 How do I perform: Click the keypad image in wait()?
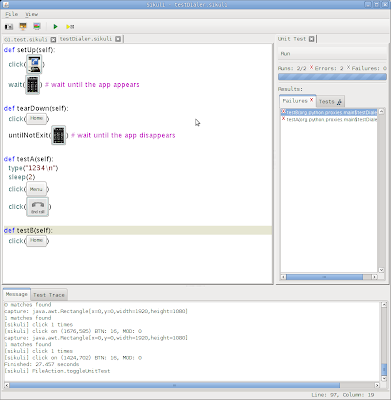pos(32,85)
